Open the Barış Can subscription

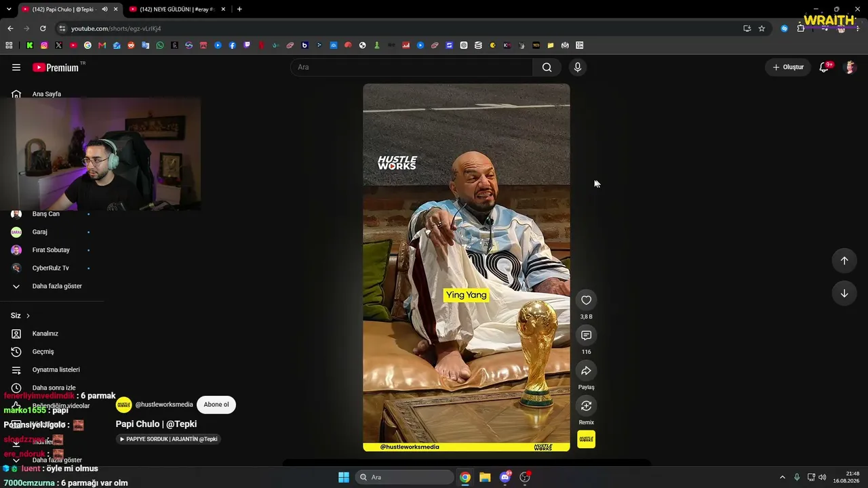point(46,214)
